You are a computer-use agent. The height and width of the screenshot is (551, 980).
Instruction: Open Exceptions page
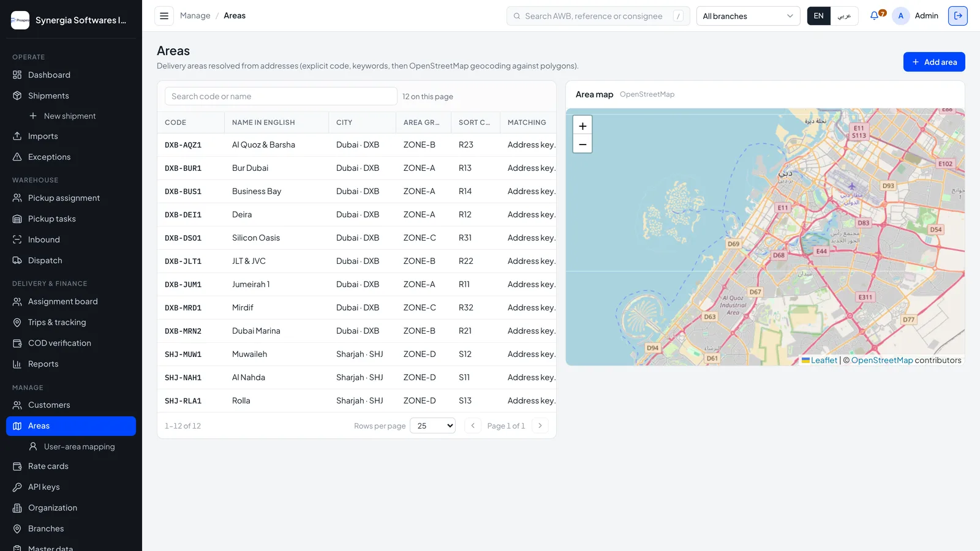(71, 157)
